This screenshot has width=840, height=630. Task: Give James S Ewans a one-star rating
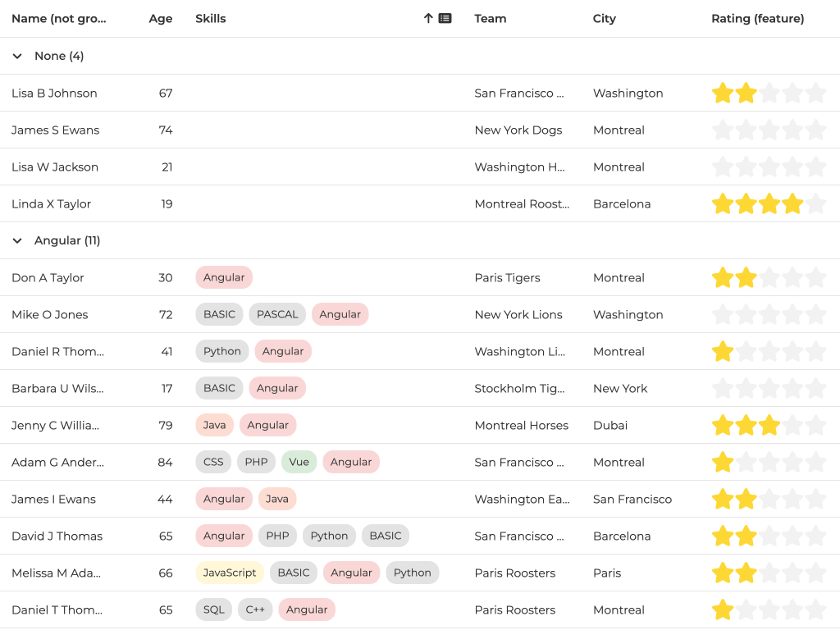tap(722, 130)
